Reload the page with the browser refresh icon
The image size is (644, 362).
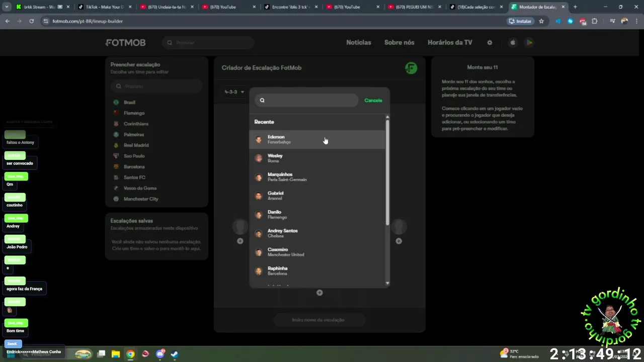(32, 21)
